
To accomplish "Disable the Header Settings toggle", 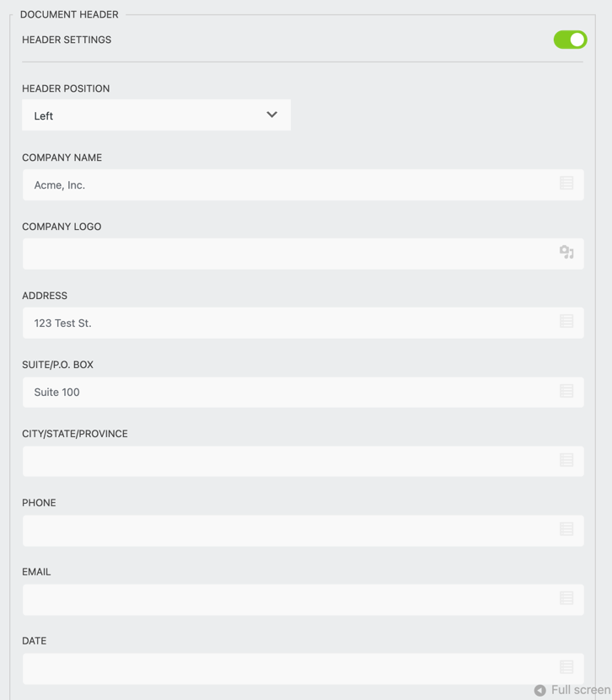I will point(570,40).
